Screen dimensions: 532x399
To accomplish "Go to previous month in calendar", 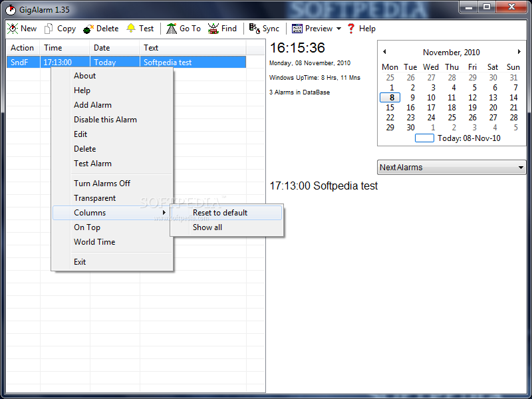I will 384,52.
